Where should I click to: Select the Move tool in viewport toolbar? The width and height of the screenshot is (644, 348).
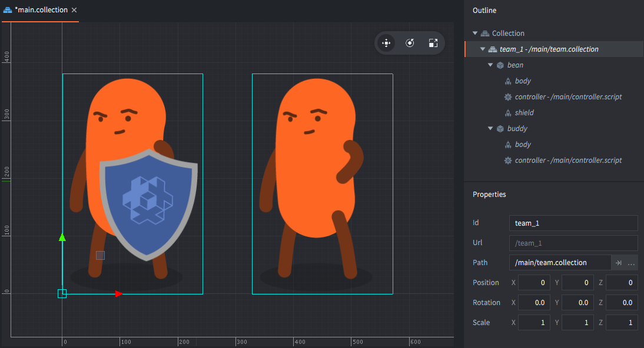(x=386, y=43)
